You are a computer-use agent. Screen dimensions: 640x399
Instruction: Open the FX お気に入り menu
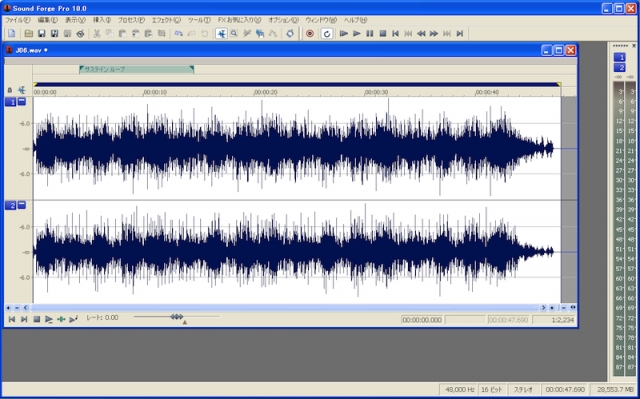pos(239,20)
